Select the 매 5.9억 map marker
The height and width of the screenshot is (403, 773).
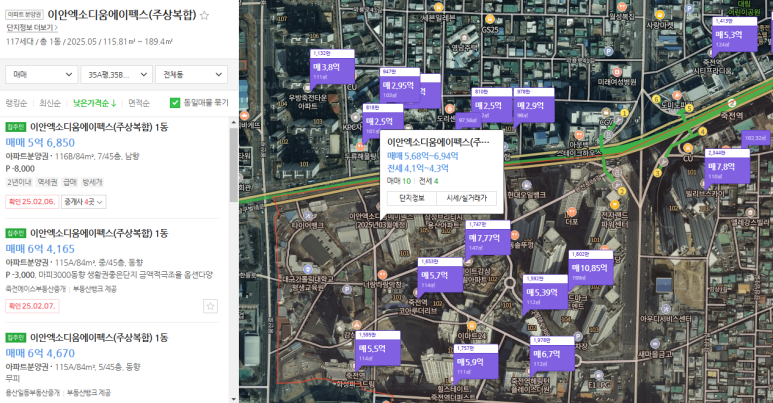pyautogui.click(x=476, y=362)
